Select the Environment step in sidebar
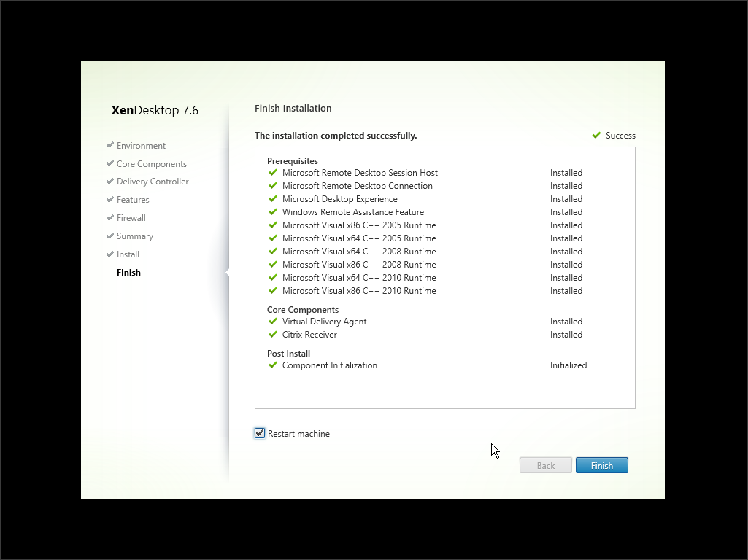Viewport: 748px width, 560px height. point(141,146)
